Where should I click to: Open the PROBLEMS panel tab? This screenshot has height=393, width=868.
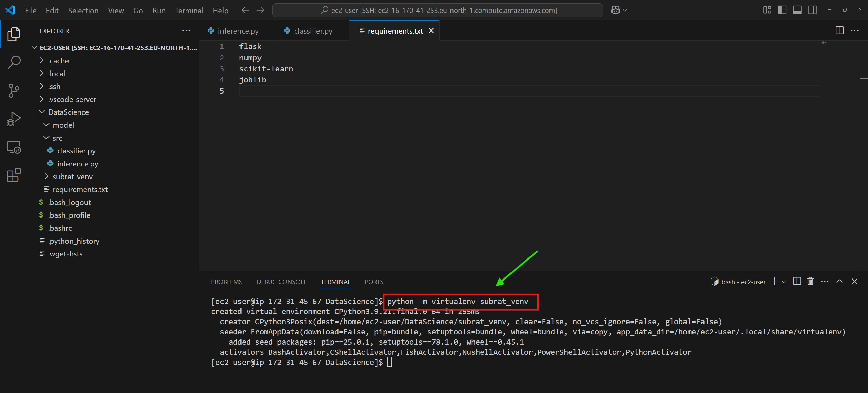227,282
